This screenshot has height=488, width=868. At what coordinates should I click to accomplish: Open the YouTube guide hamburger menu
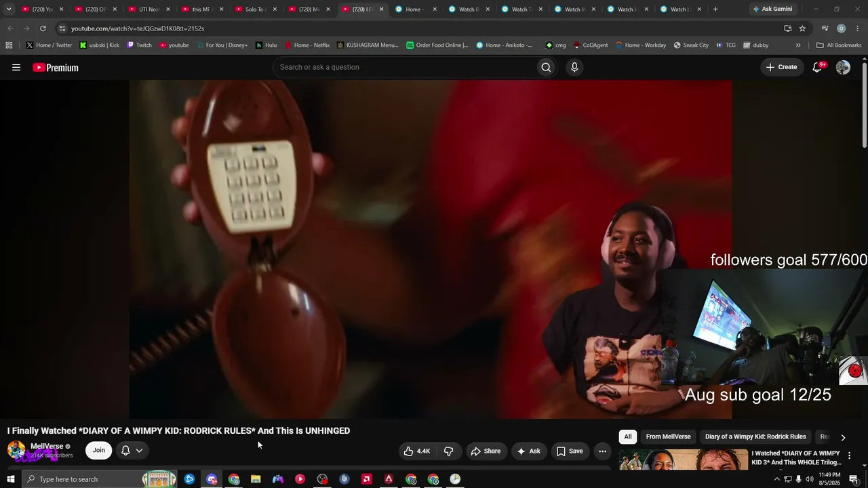(x=16, y=67)
